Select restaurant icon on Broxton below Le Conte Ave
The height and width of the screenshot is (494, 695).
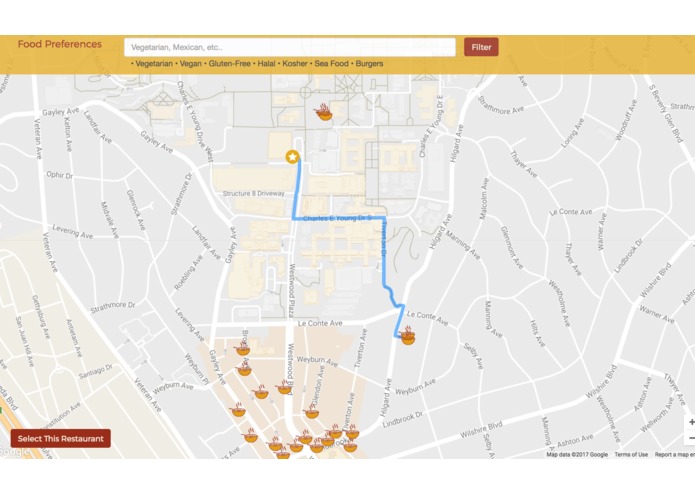(x=242, y=348)
